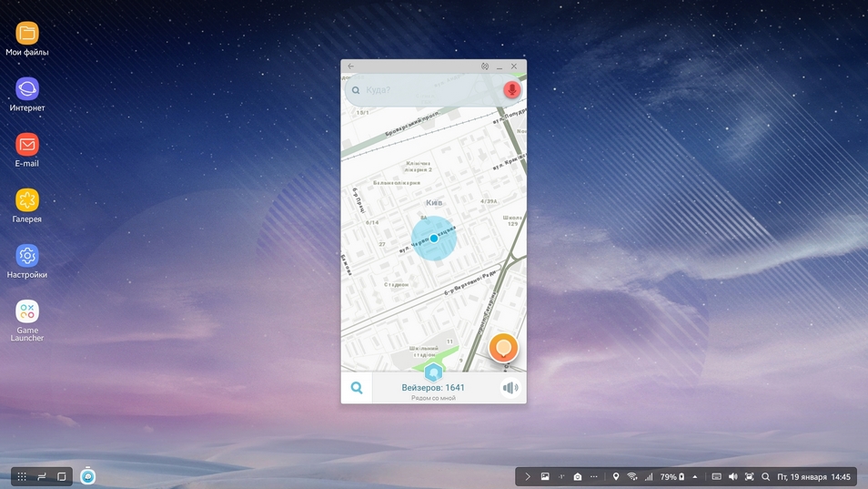Viewport: 868px width, 489px height.
Task: Tap the hexagon Wazer icon above the bottom bar
Action: [433, 372]
